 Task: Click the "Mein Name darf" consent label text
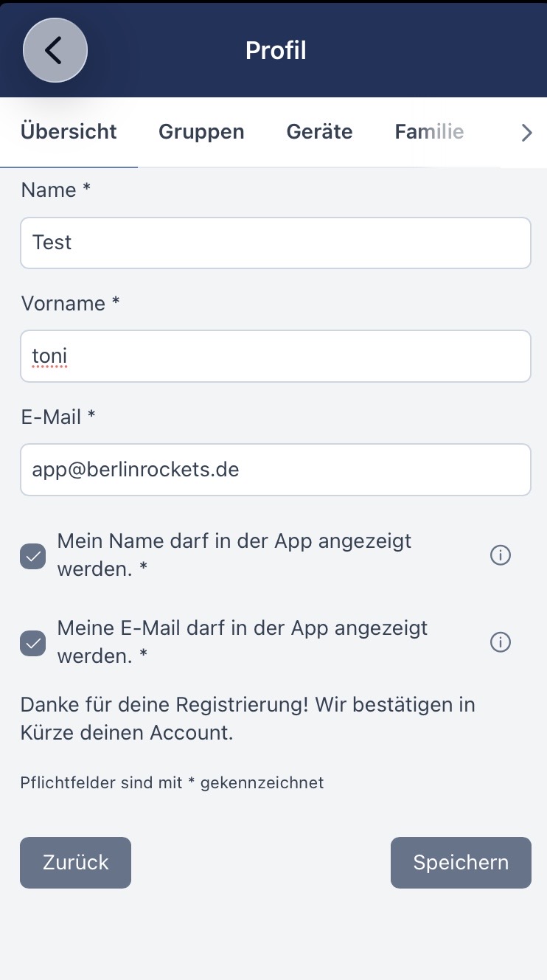coord(234,555)
